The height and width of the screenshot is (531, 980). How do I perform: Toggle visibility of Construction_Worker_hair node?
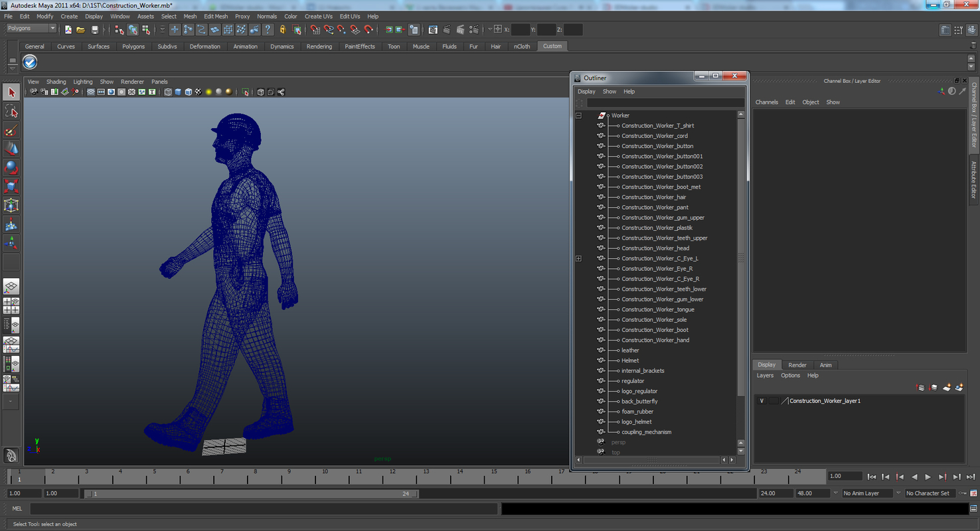(x=601, y=196)
